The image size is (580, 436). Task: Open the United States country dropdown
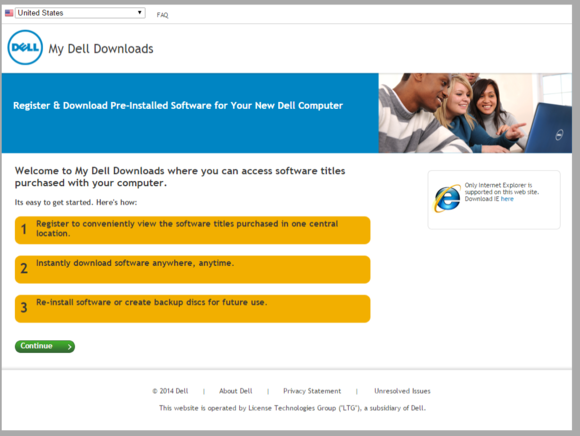coord(80,13)
